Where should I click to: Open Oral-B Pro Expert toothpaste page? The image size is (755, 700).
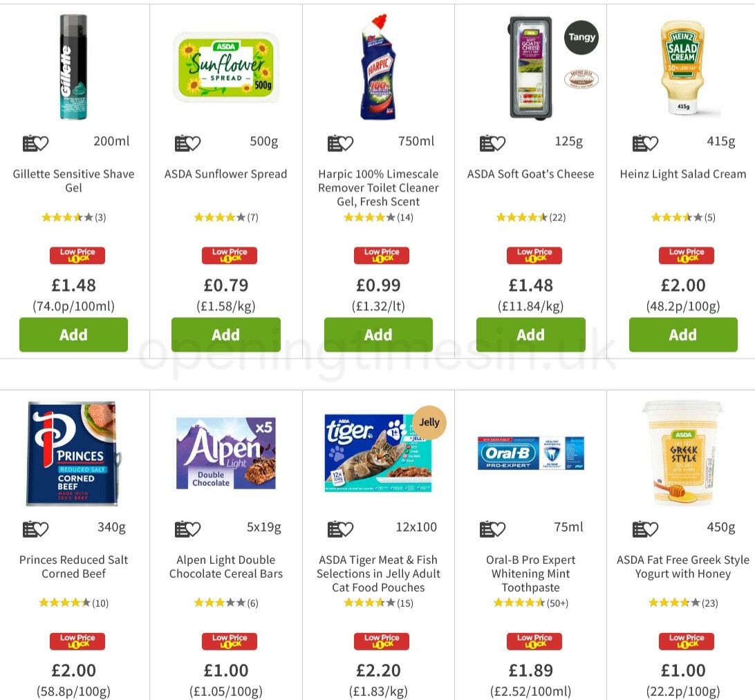pyautogui.click(x=530, y=574)
